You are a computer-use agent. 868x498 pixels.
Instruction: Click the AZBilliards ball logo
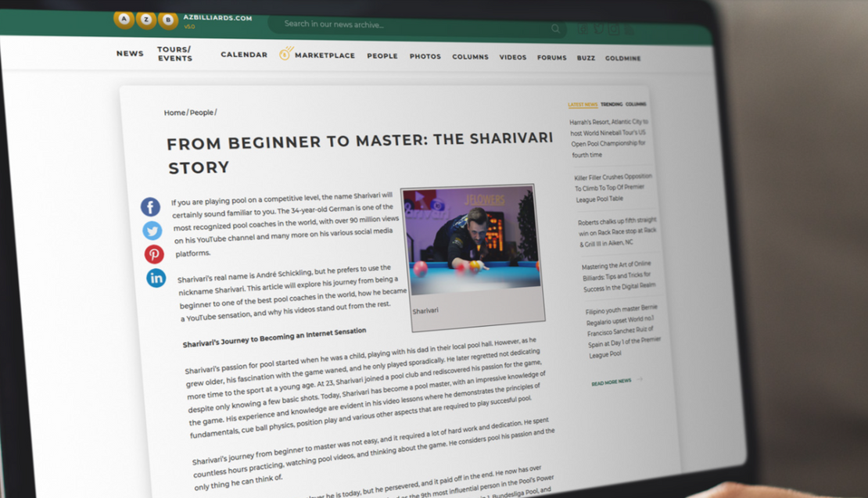point(145,20)
